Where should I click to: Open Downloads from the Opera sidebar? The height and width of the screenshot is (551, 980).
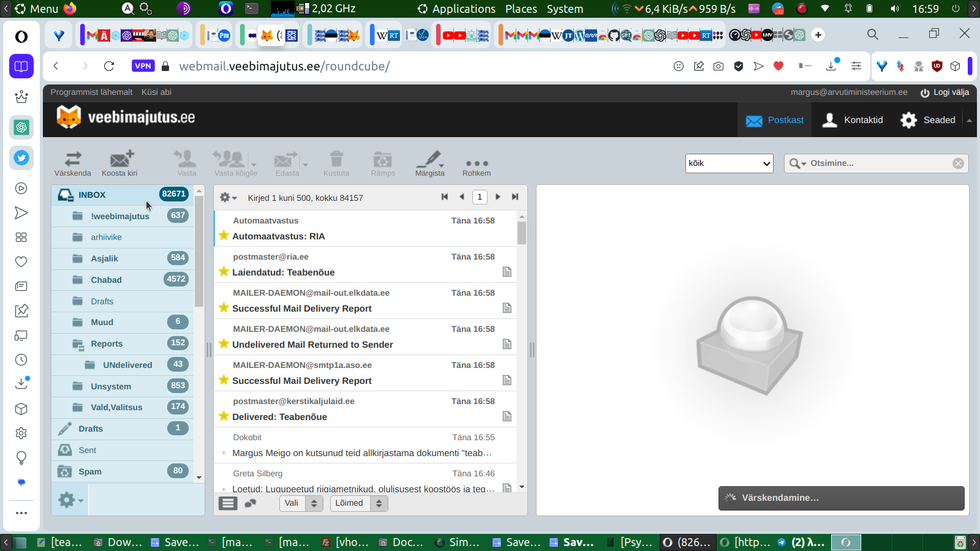21,384
